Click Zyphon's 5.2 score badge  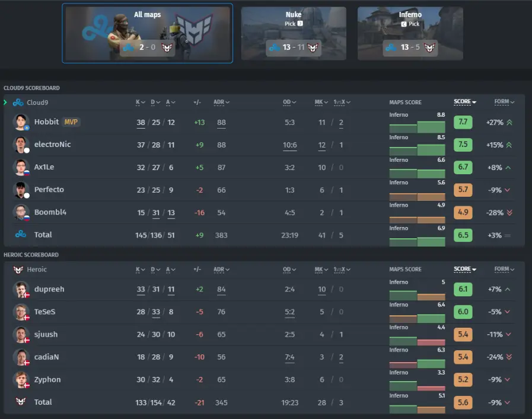pyautogui.click(x=463, y=379)
